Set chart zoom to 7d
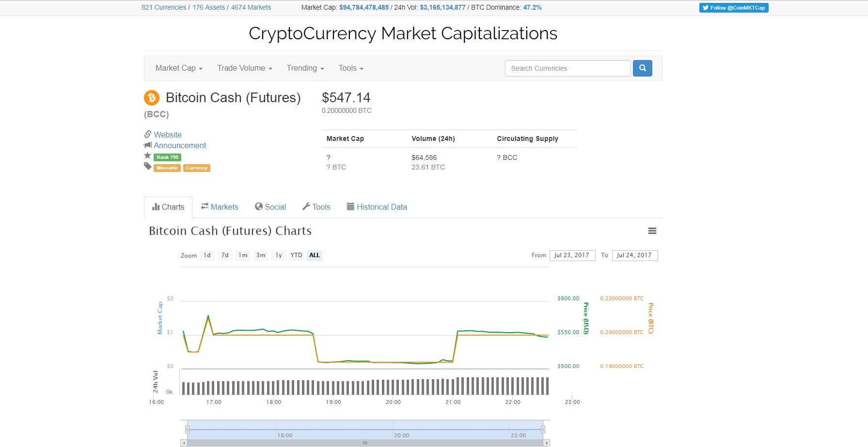Image resolution: width=868 pixels, height=447 pixels. coord(225,255)
